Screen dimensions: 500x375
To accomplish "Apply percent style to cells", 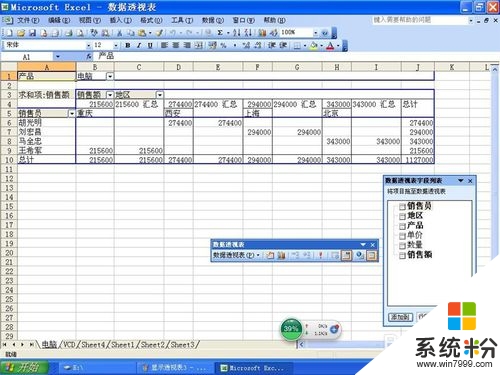I will click(223, 45).
